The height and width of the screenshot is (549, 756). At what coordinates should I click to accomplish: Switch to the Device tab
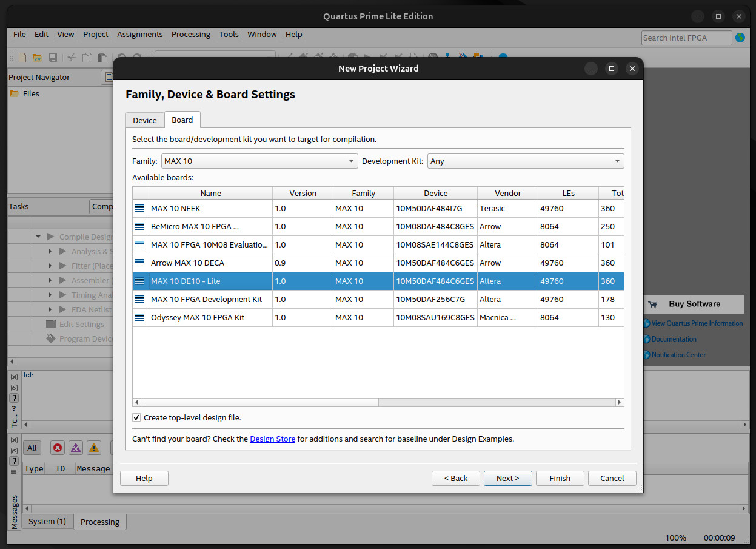pos(145,120)
